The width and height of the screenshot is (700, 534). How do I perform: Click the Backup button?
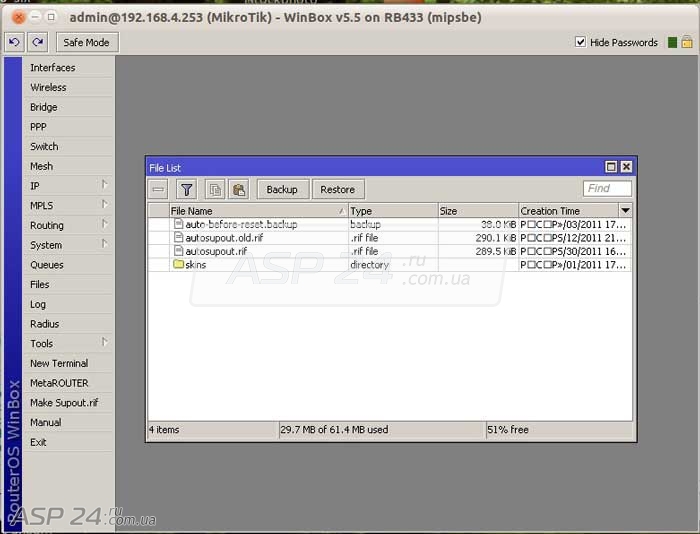point(283,189)
